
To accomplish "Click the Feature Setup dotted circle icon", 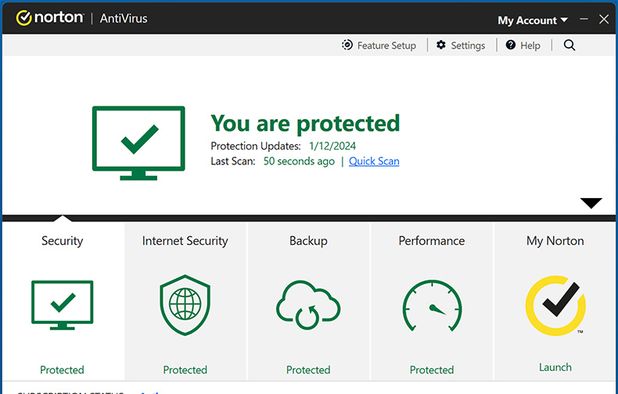I will pos(347,45).
